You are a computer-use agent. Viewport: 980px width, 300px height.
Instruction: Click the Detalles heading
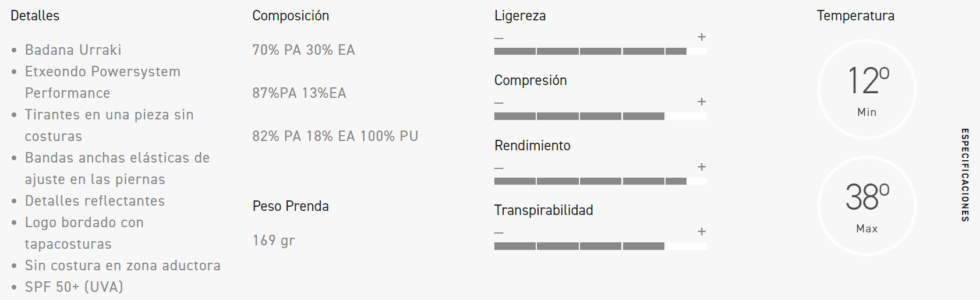point(35,16)
